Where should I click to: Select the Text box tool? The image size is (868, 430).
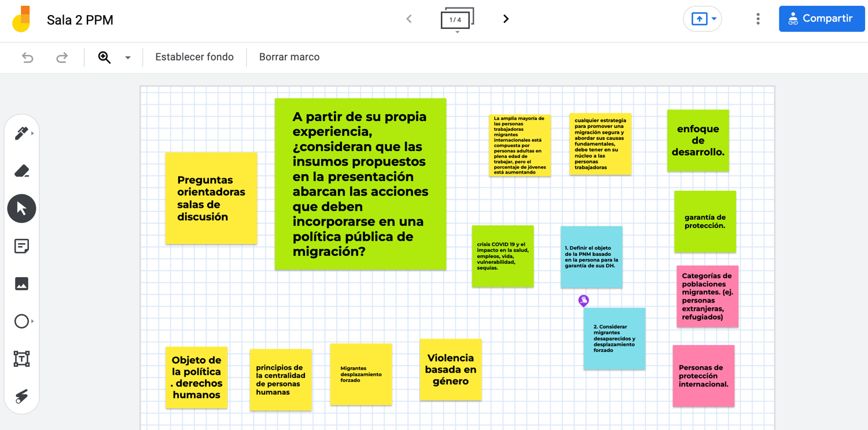pos(21,359)
